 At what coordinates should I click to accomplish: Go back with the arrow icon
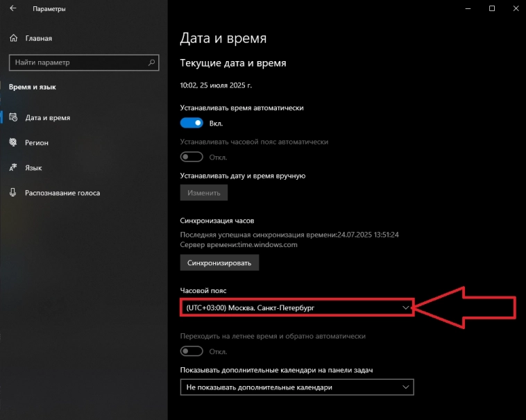coord(13,8)
